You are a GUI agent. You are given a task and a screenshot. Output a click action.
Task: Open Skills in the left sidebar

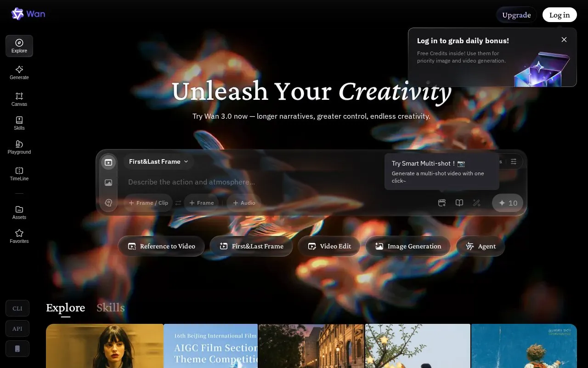pos(19,123)
